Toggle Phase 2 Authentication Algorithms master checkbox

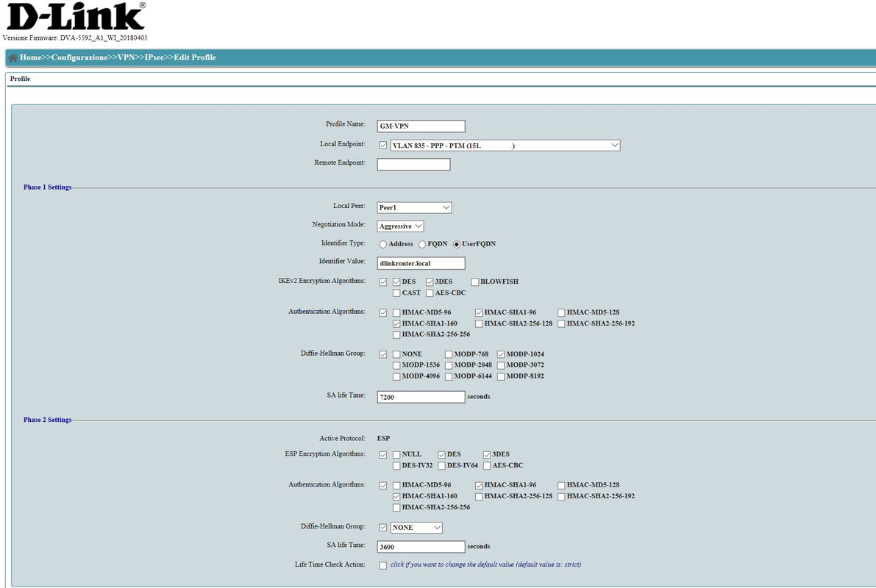pos(382,486)
